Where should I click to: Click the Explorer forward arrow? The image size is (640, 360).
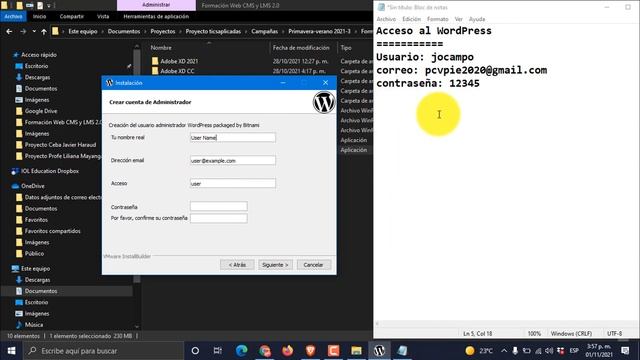pos(23,31)
